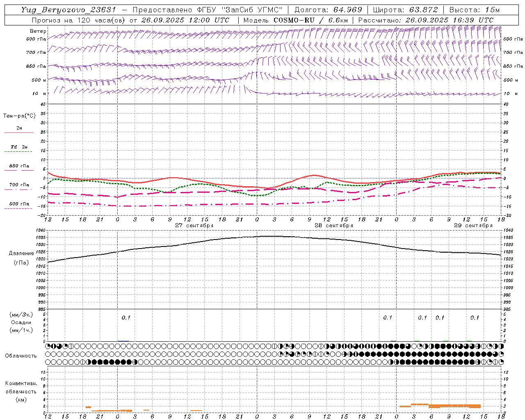Select the Td 2м legend entry

pyautogui.click(x=19, y=147)
